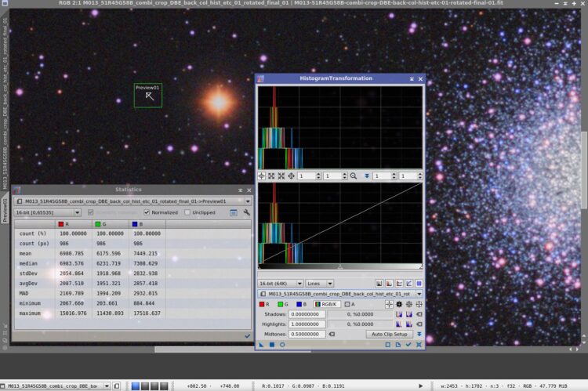588x391 pixels.
Task: Open Statistics wrench options icon
Action: coord(246,212)
